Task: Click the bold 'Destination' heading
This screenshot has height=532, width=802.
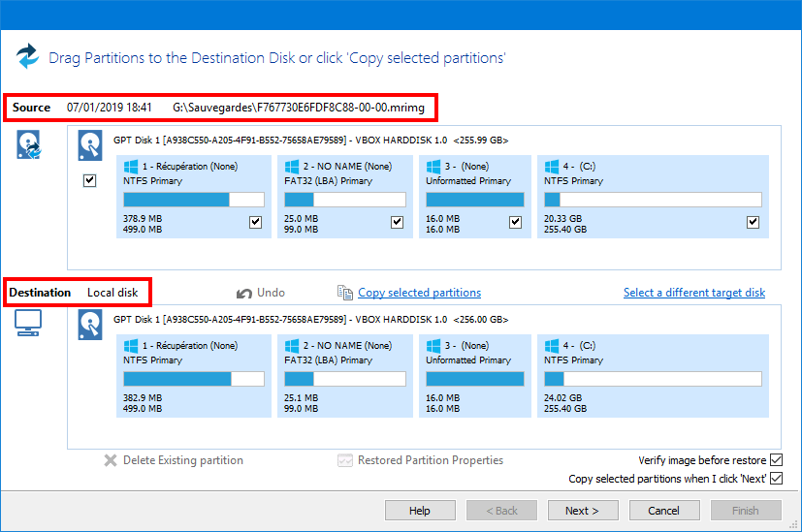Action: coord(40,293)
